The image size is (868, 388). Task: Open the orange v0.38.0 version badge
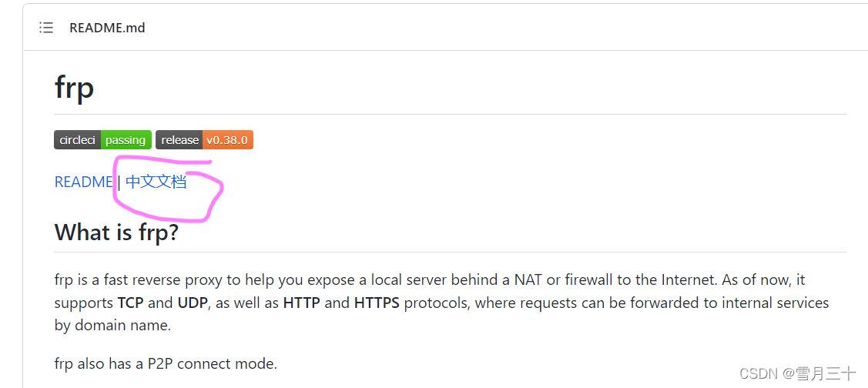pos(227,140)
